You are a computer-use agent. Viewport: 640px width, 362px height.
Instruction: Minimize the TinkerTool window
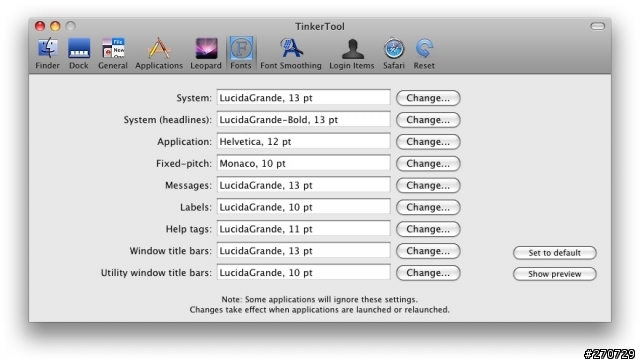pyautogui.click(x=55, y=26)
